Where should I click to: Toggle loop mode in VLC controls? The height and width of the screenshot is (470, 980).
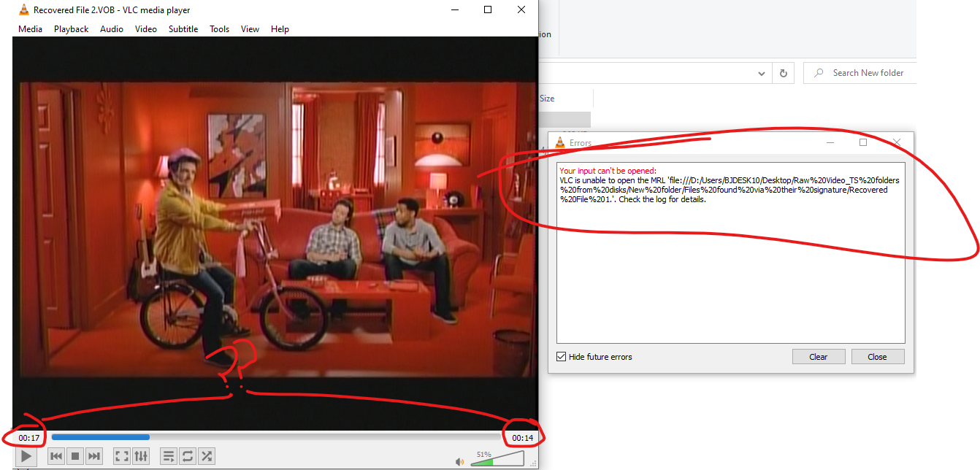(188, 456)
